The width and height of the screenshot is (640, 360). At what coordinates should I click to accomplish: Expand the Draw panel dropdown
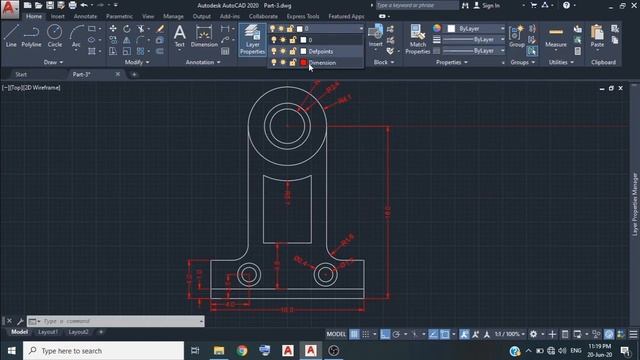(53, 62)
